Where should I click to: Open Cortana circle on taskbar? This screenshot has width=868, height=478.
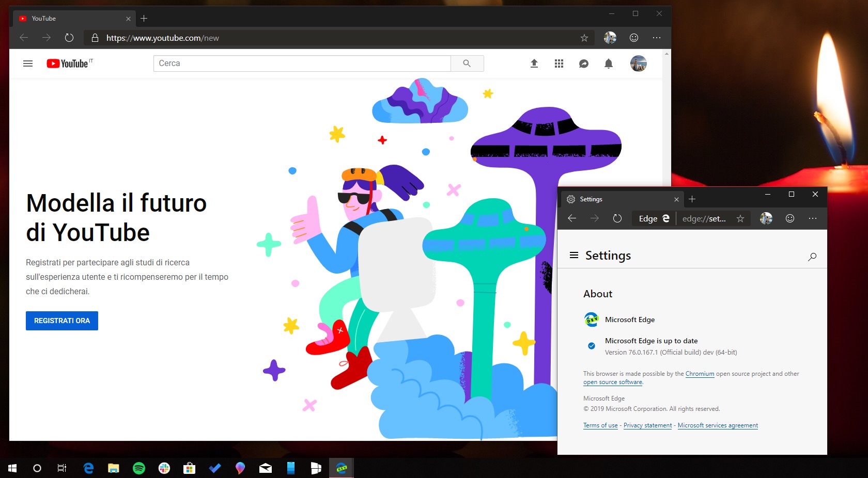37,468
